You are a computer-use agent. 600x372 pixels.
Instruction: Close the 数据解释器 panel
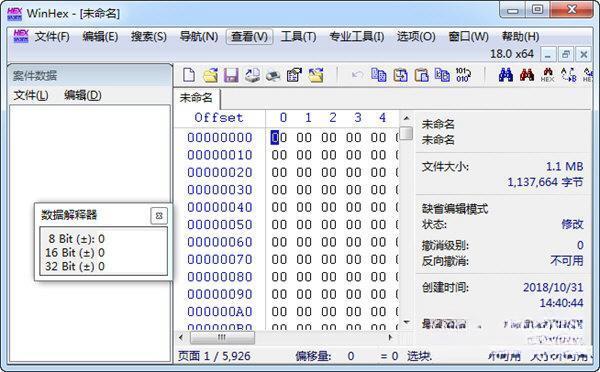click(x=159, y=216)
